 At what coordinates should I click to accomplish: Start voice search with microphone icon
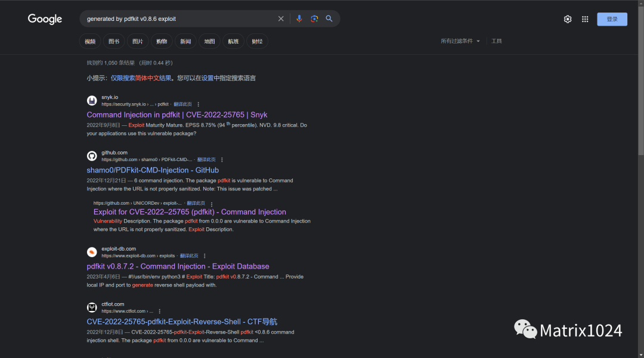click(x=299, y=19)
